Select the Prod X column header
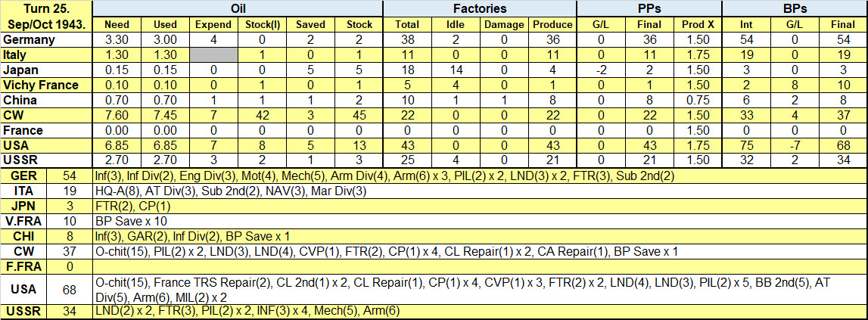The height and width of the screenshot is (320, 868). (x=698, y=26)
